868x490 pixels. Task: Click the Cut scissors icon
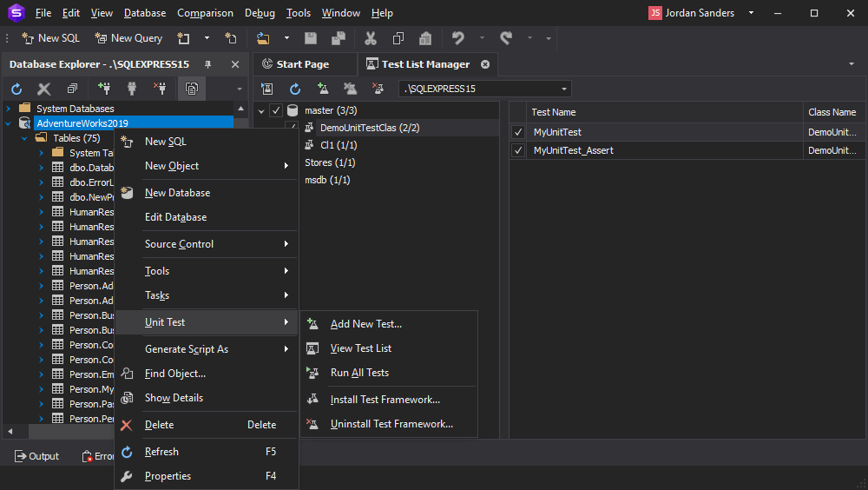pos(371,38)
